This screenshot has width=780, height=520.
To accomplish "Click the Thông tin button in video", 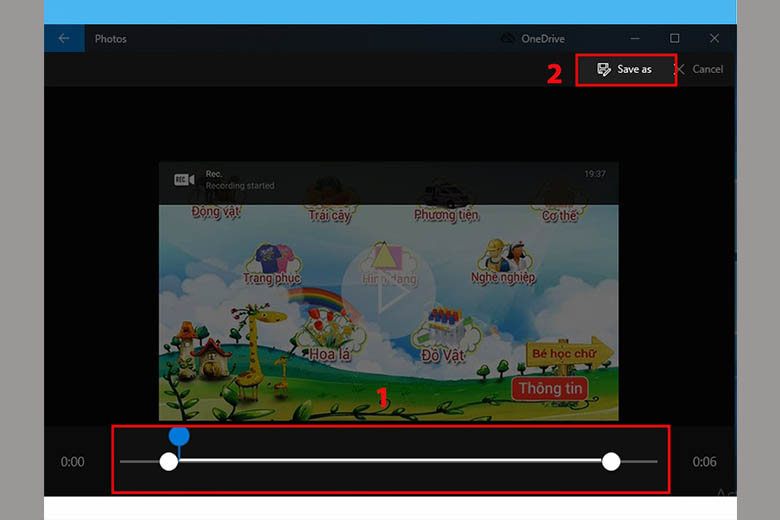I will pyautogui.click(x=550, y=388).
